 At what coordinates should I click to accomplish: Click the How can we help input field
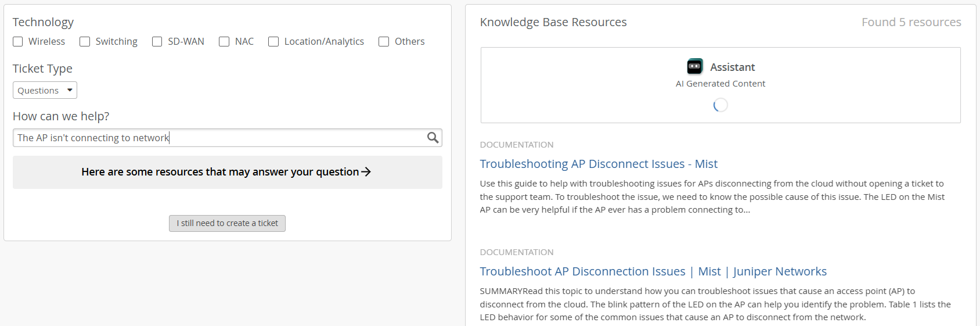221,138
